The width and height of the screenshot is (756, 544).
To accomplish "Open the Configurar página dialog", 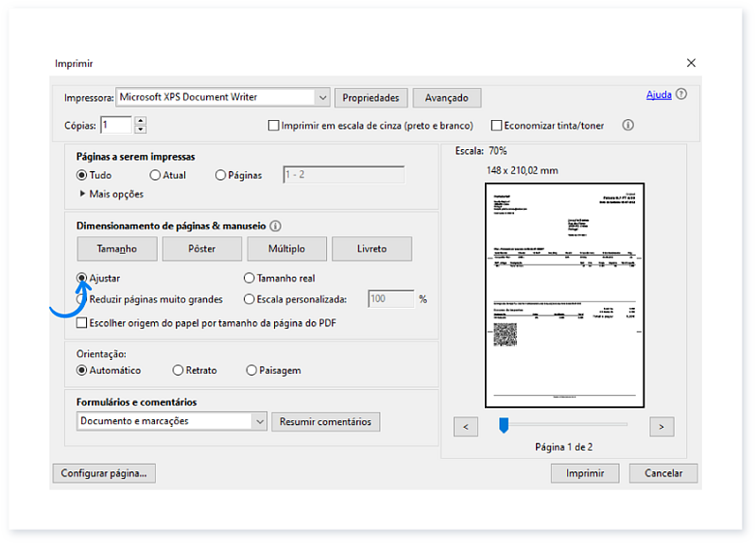I will click(x=104, y=473).
